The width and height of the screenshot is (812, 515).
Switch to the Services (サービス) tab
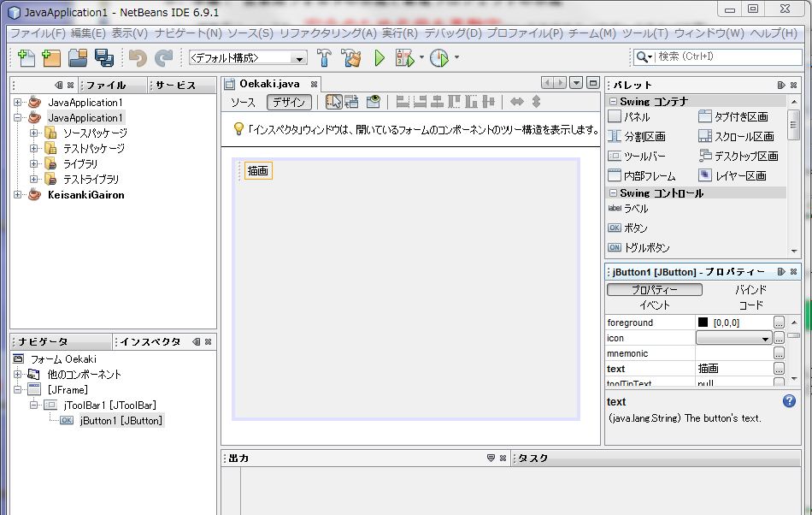point(175,86)
